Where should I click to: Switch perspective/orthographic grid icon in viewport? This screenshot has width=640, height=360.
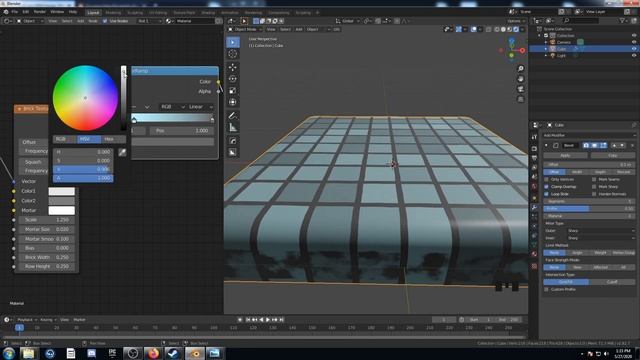pyautogui.click(x=520, y=99)
